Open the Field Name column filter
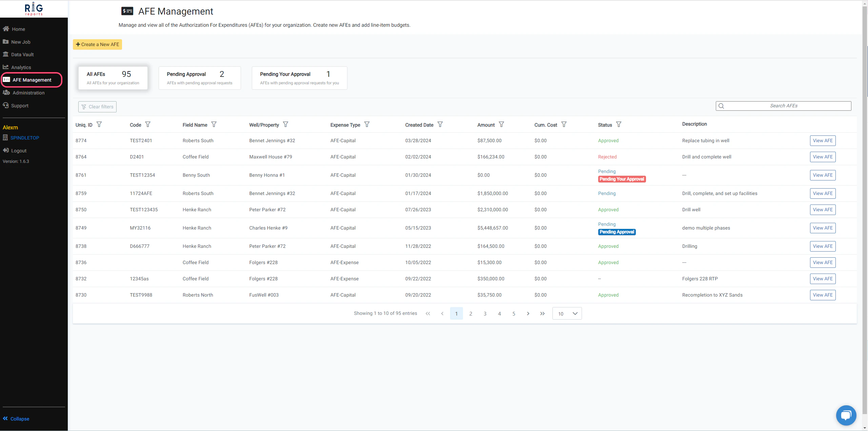Screen dimensions: 868x431 coord(214,124)
